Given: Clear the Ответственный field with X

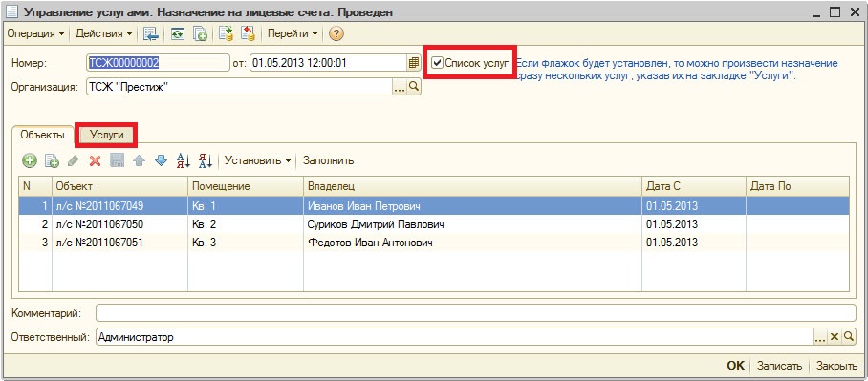Looking at the screenshot, I should pyautogui.click(x=835, y=336).
